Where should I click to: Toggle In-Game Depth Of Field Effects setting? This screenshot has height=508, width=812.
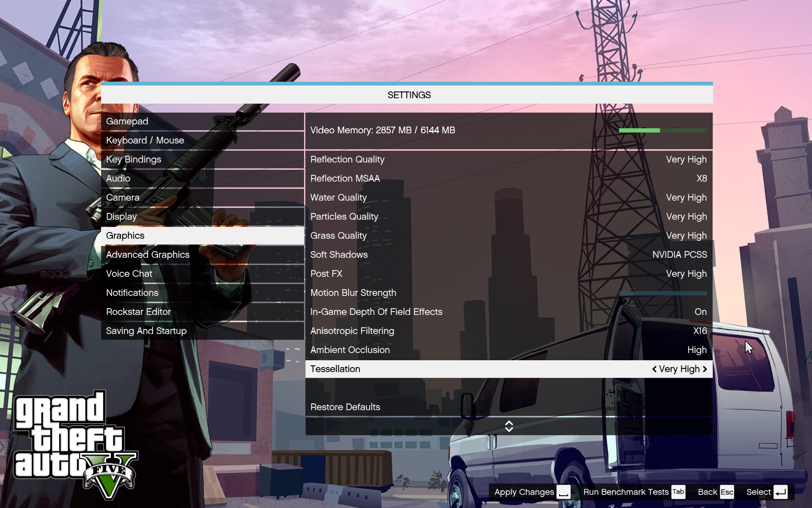point(700,312)
